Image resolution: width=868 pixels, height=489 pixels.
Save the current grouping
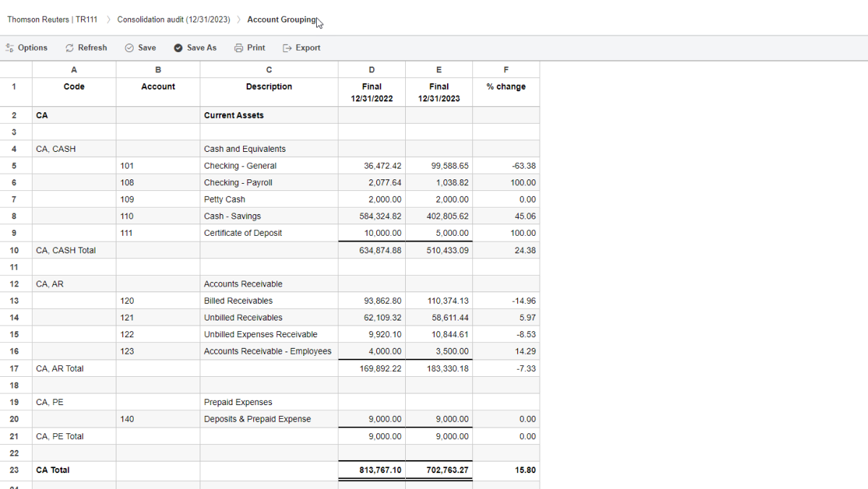(x=140, y=47)
